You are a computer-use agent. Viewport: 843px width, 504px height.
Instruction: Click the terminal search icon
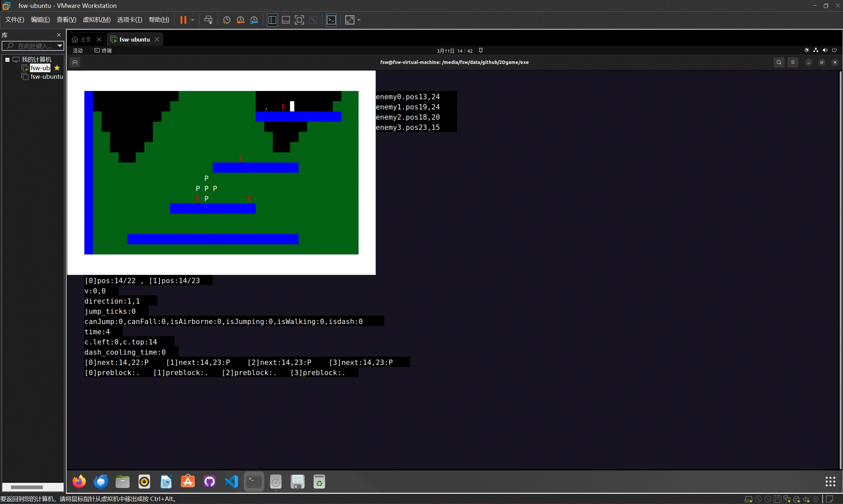coord(779,63)
